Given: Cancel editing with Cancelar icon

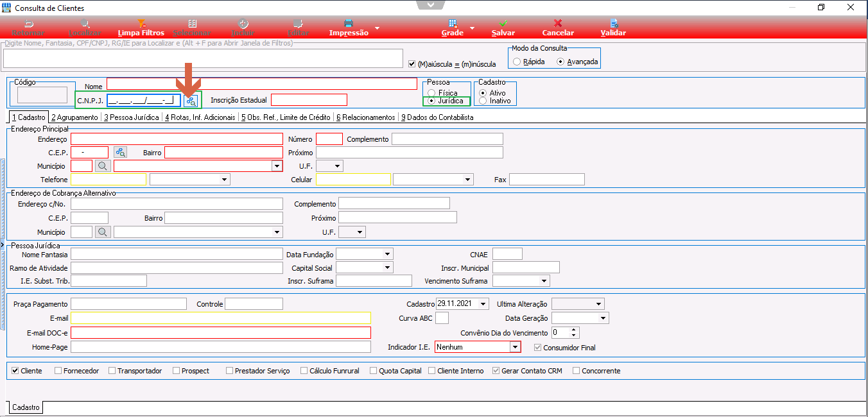Looking at the screenshot, I should 558,23.
